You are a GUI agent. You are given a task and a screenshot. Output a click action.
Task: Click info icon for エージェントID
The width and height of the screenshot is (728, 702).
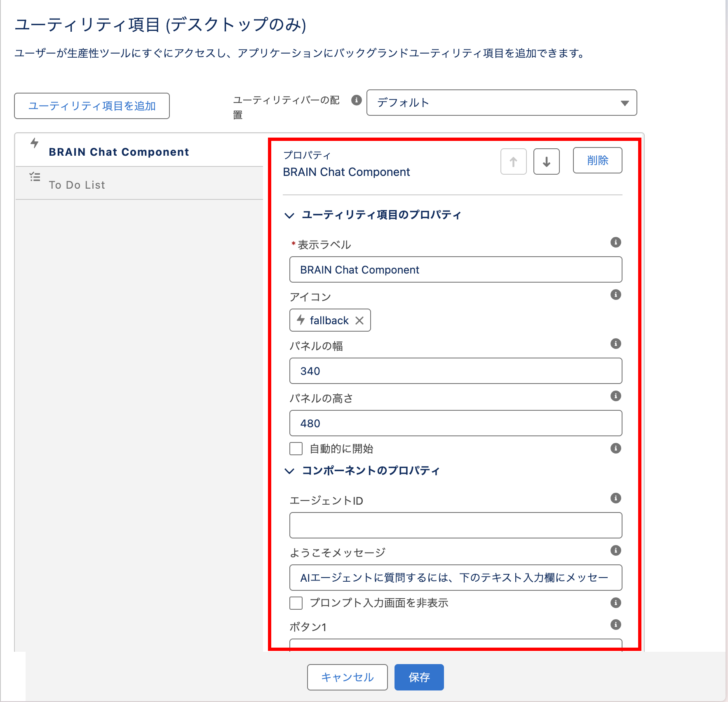[615, 498]
